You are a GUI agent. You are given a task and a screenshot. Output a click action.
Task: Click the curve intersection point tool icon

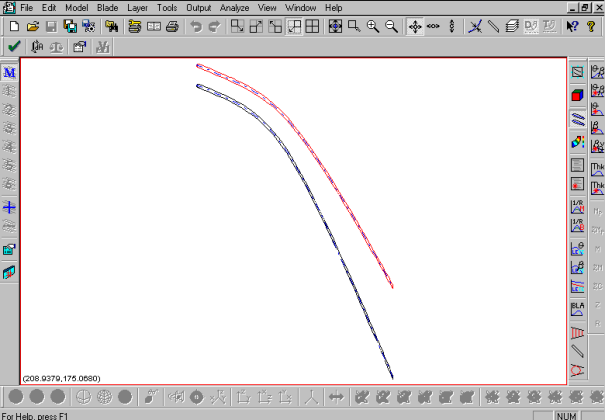475,26
